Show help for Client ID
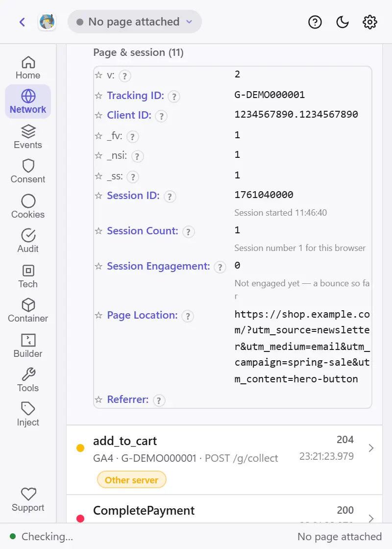392x549 pixels. click(161, 116)
